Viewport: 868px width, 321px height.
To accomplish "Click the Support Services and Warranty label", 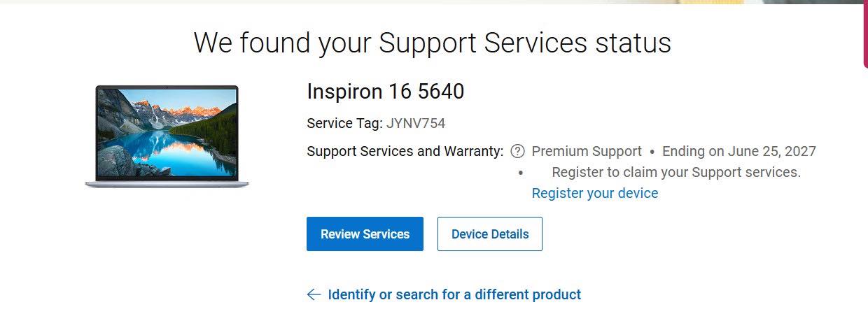I will [405, 151].
